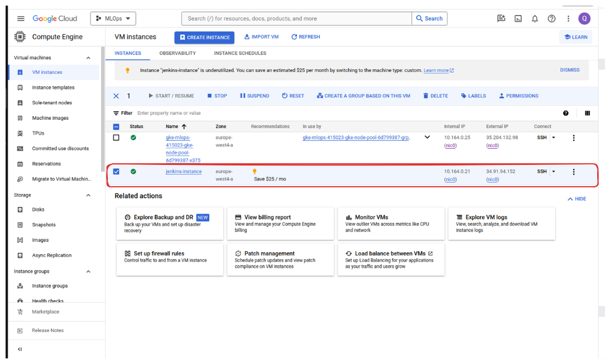Click Stop in the action bar
The width and height of the screenshot is (610, 364).
click(x=217, y=96)
